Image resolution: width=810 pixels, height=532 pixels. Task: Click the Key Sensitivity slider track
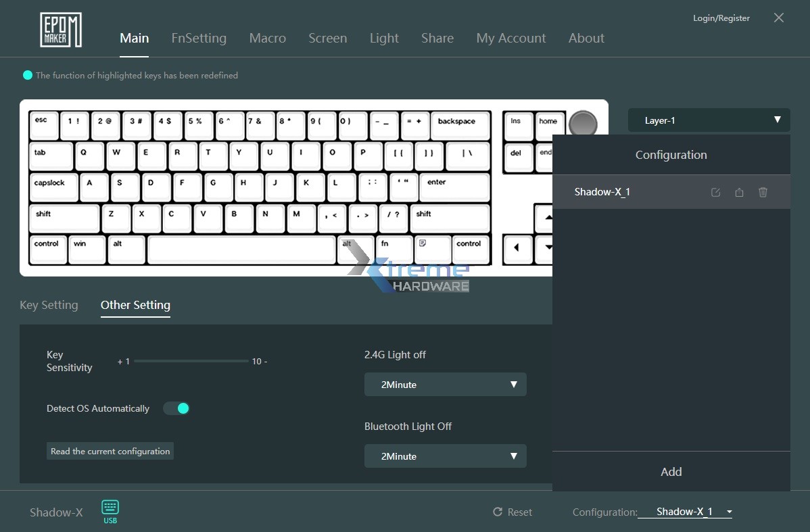coord(191,362)
